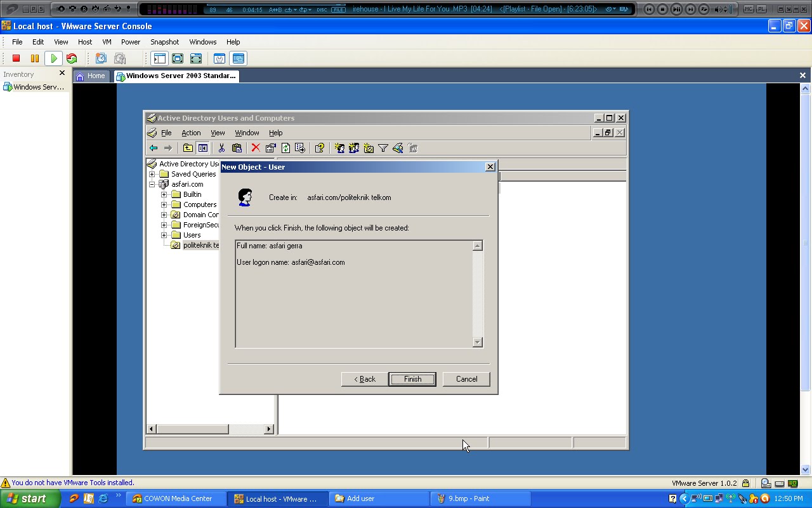Toggle the inventory sidebar view icon
The width and height of the screenshot is (812, 508).
coord(159,58)
